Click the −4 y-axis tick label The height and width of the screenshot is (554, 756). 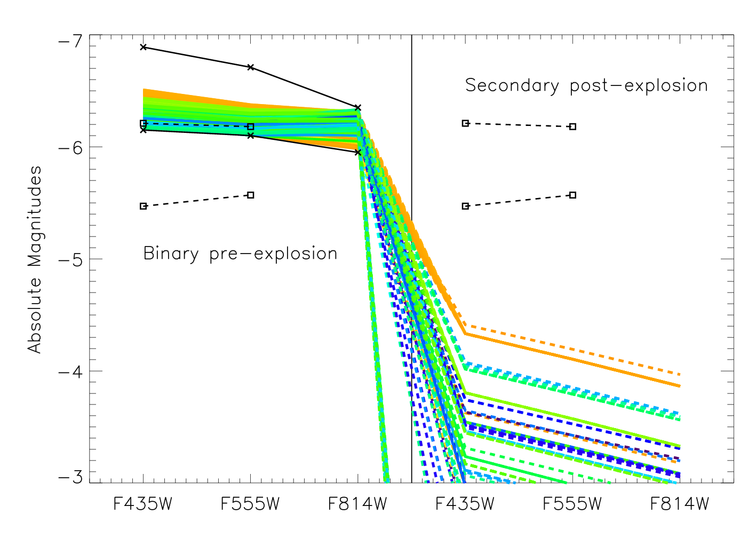coord(71,371)
